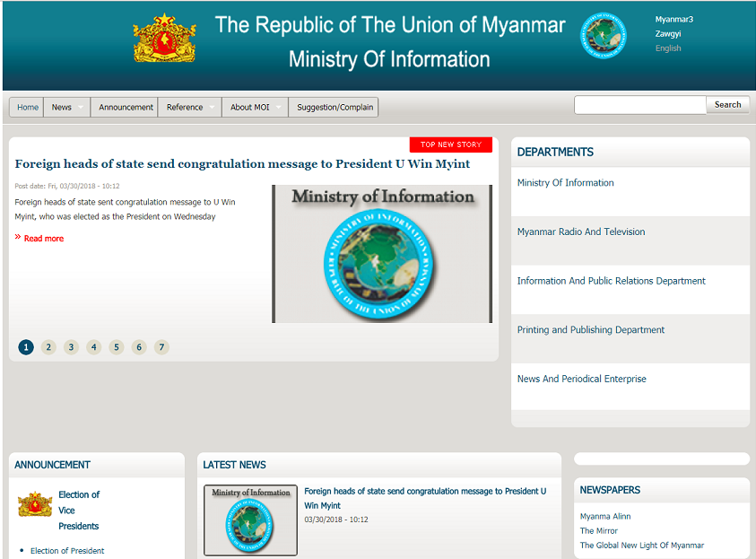Click the site title 'The Republic of The Union of Myanmar'

coord(389,25)
